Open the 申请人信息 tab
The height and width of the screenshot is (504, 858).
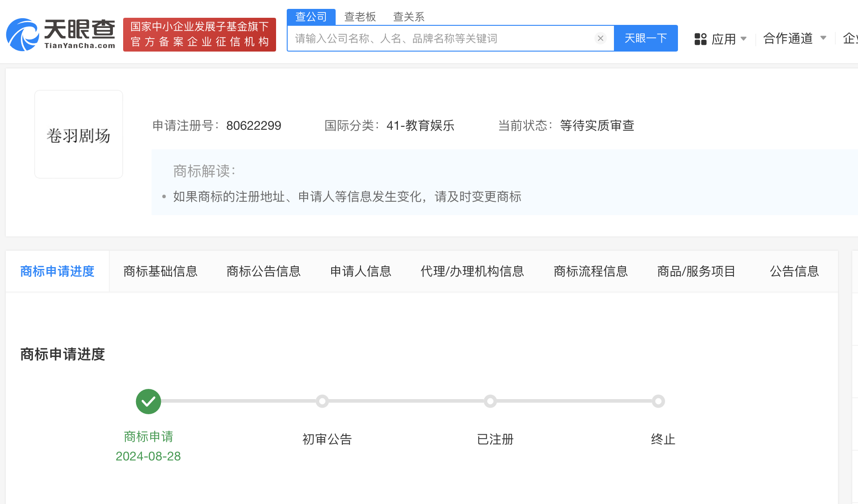(x=361, y=271)
